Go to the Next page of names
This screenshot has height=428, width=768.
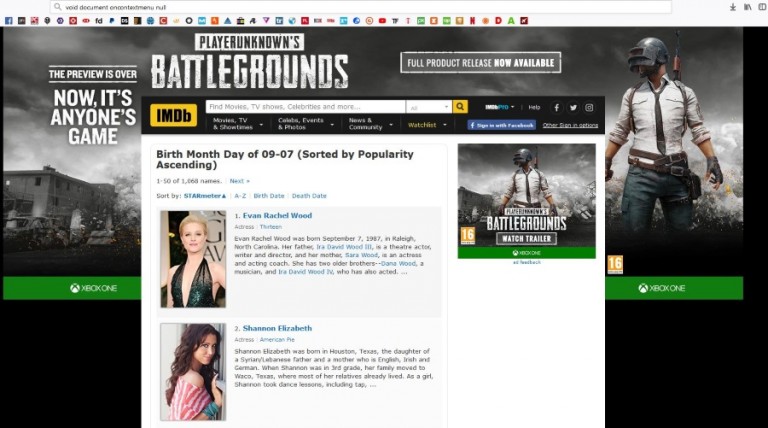[x=239, y=181]
